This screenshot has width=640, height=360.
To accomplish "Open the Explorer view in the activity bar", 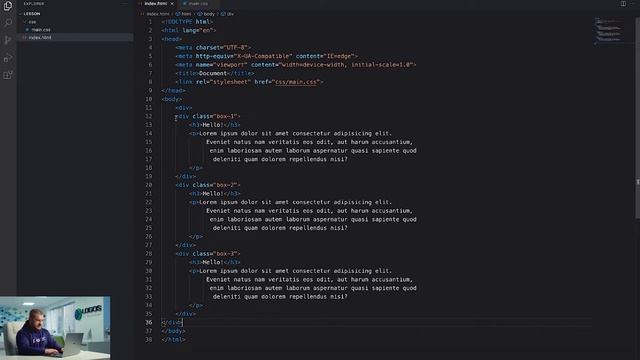I will coord(8,5).
